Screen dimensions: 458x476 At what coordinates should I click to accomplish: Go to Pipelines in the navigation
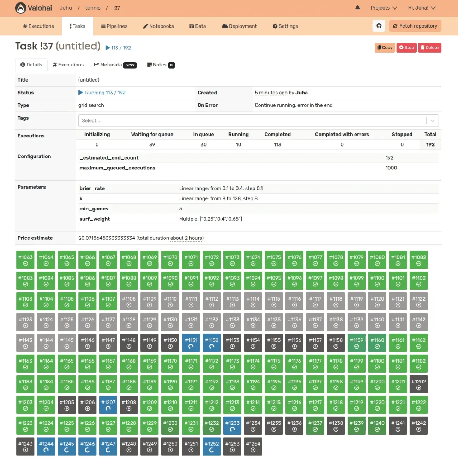114,26
